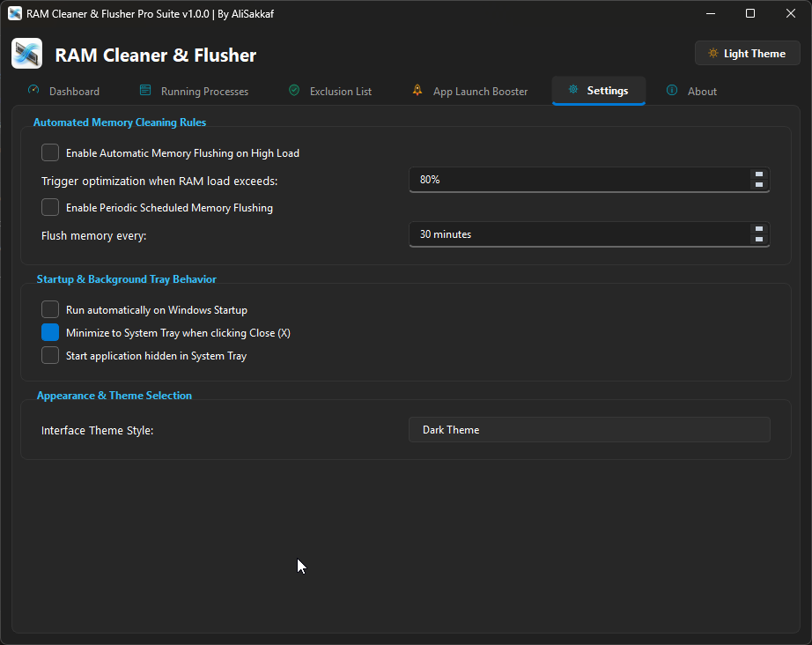
Task: Open the About tab
Action: click(692, 91)
